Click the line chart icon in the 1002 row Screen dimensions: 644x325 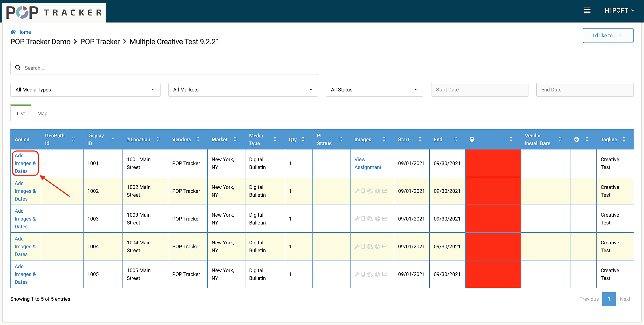tap(385, 191)
